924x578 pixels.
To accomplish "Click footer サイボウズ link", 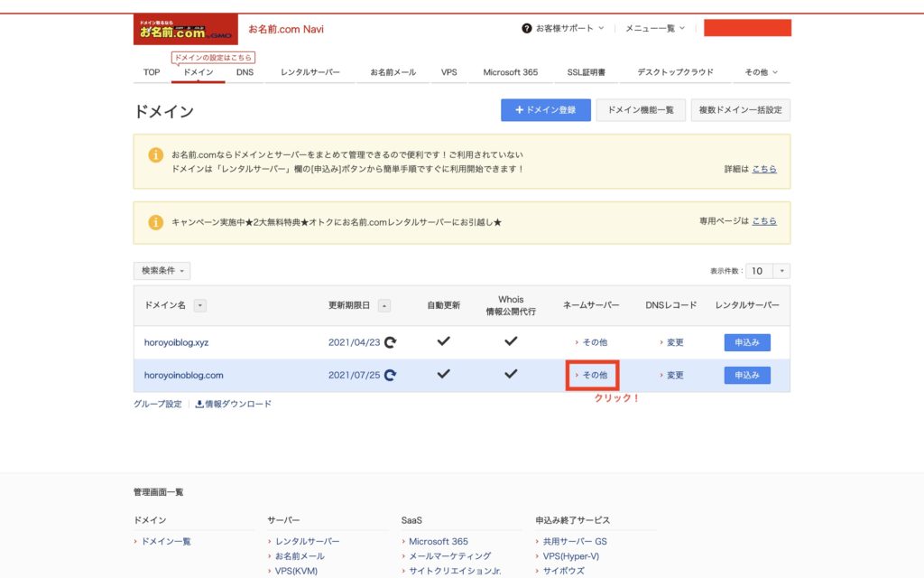I will (563, 571).
